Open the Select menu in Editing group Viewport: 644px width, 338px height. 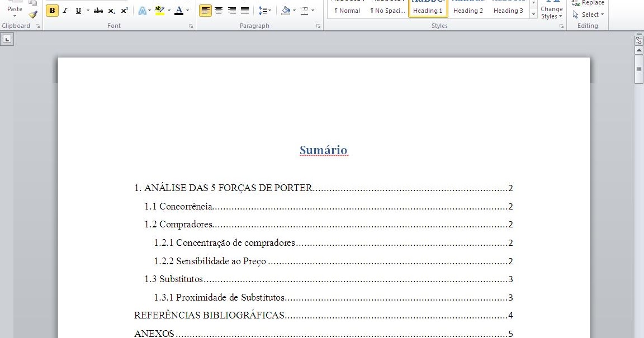tap(588, 14)
